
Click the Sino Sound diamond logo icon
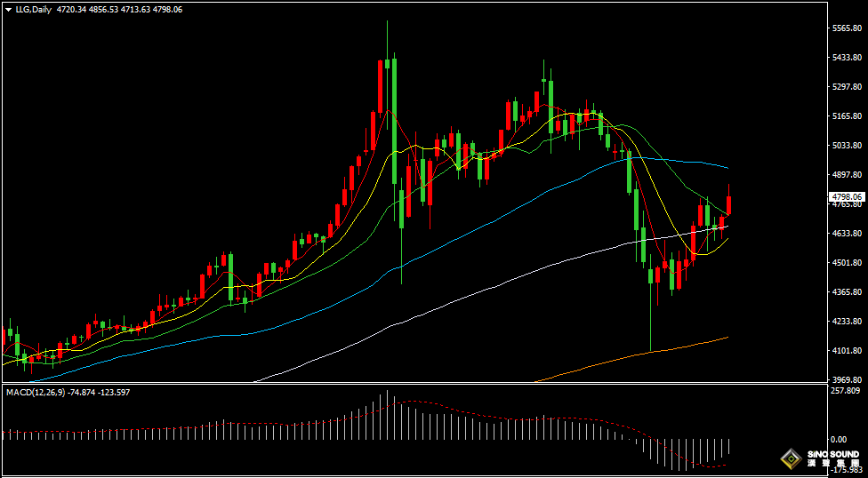point(789,458)
